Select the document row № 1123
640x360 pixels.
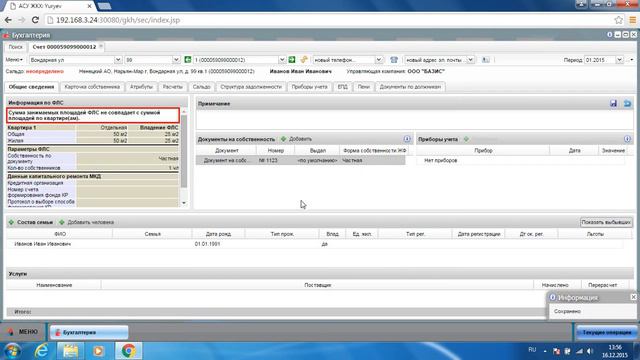tap(300, 160)
